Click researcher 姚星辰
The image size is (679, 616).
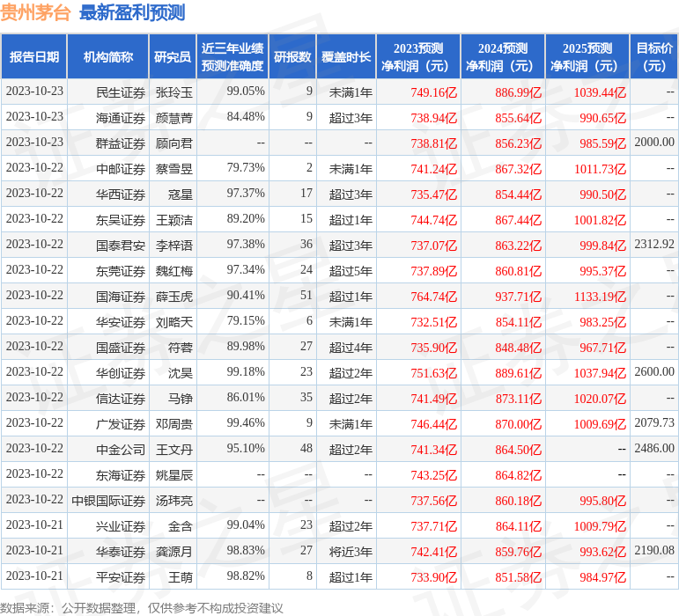(174, 475)
